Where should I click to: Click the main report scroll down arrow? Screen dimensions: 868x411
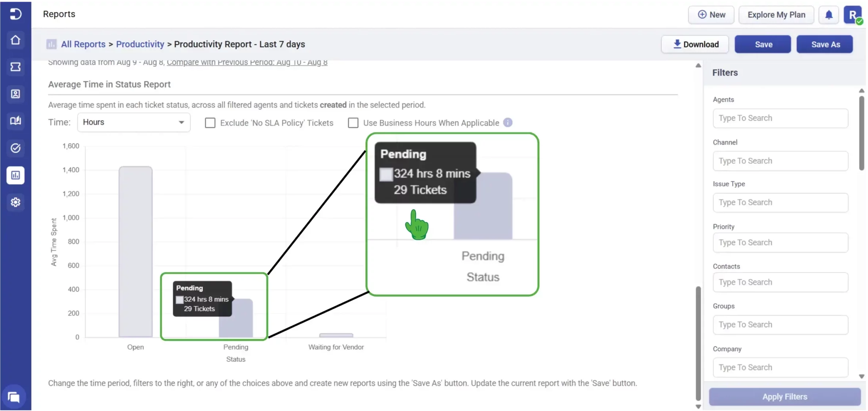698,407
